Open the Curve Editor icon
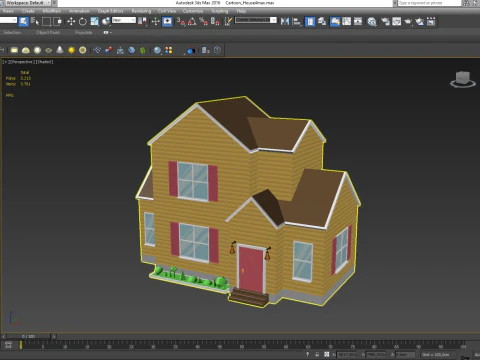480x360 pixels. (x=347, y=22)
